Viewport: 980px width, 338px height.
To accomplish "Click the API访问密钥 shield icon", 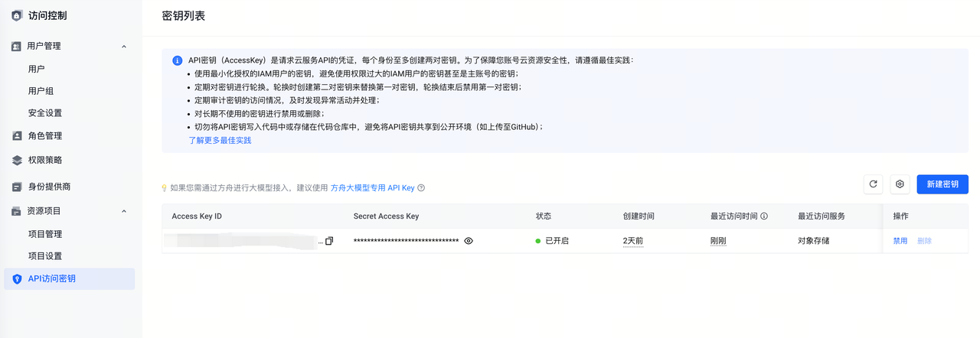I will point(17,279).
